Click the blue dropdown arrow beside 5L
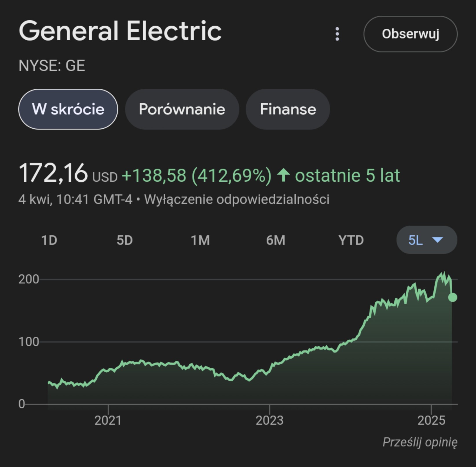 pyautogui.click(x=437, y=240)
